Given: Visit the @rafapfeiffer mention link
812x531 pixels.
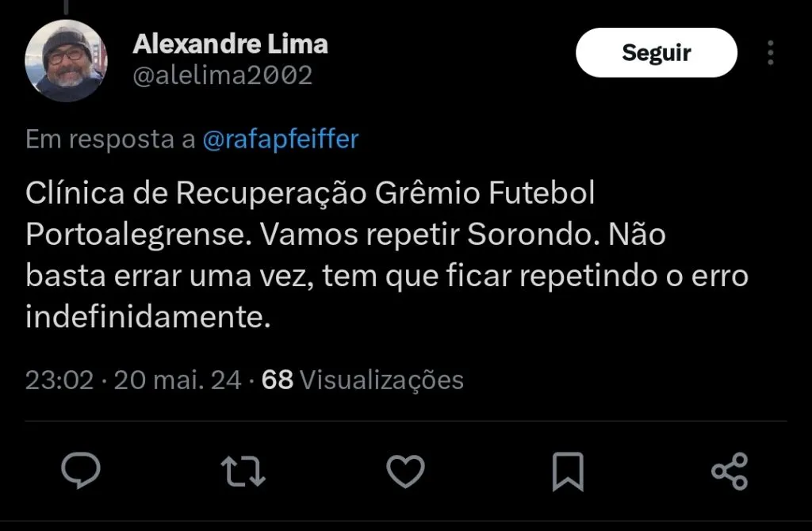Looking at the screenshot, I should point(281,139).
